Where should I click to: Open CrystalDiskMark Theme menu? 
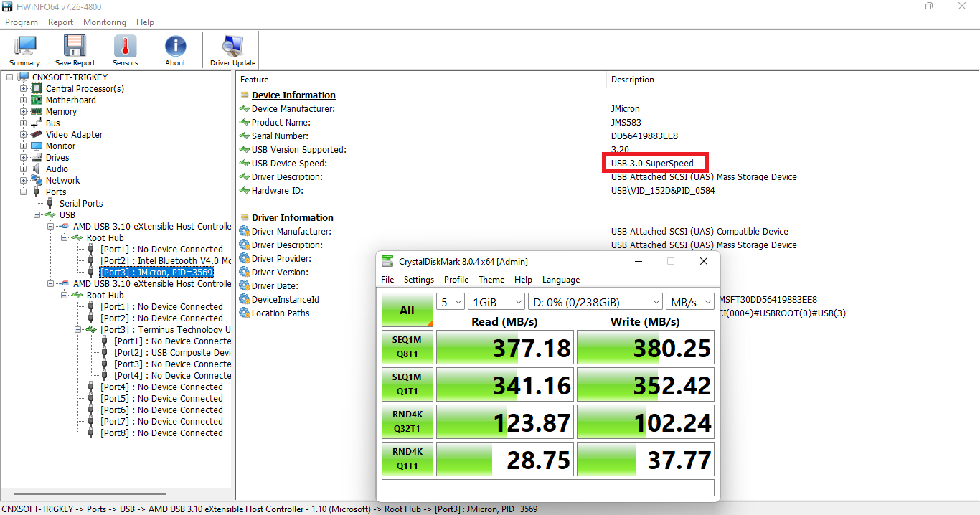(x=491, y=280)
